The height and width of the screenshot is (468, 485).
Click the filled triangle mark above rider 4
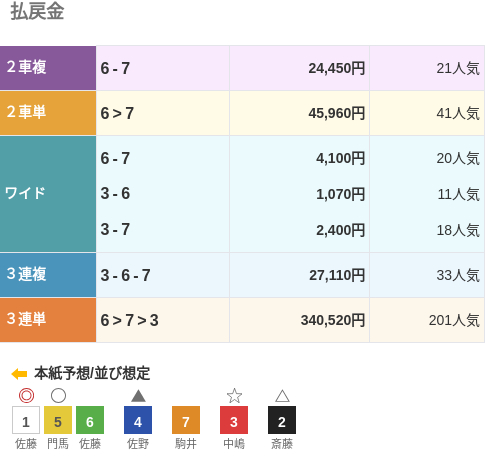point(138,396)
